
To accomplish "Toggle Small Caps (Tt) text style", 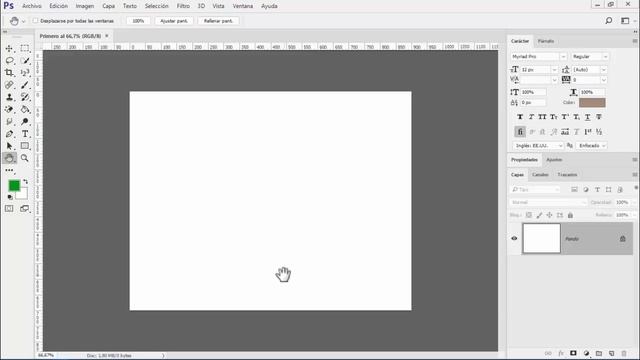I will pos(553,117).
